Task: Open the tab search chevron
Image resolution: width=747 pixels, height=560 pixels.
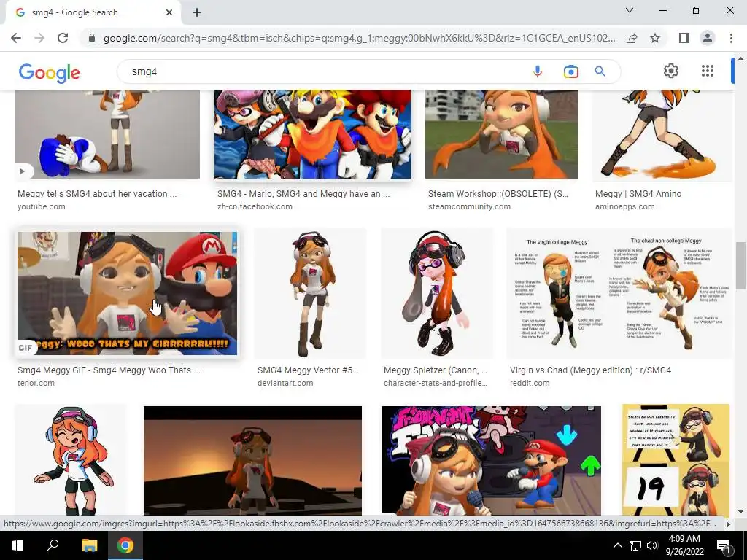Action: click(630, 10)
